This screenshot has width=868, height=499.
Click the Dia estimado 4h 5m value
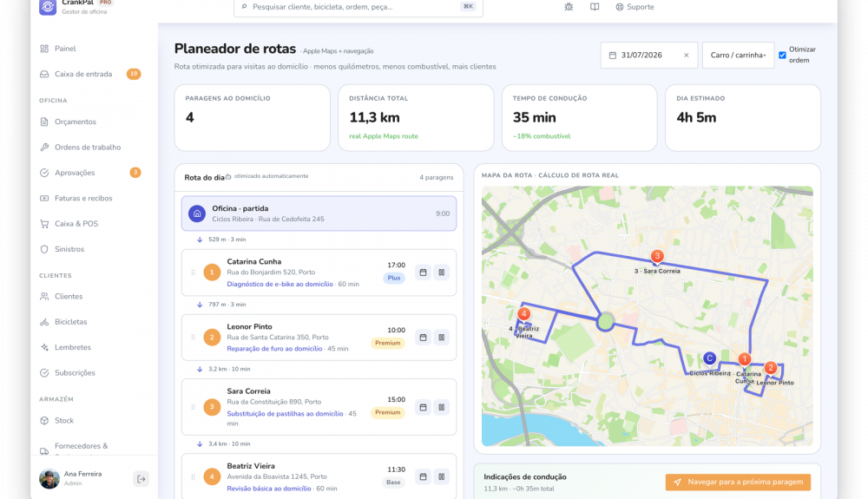tap(696, 117)
